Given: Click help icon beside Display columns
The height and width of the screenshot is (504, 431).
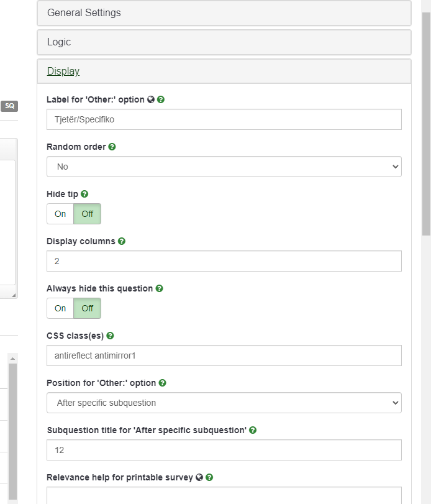Looking at the screenshot, I should 122,242.
